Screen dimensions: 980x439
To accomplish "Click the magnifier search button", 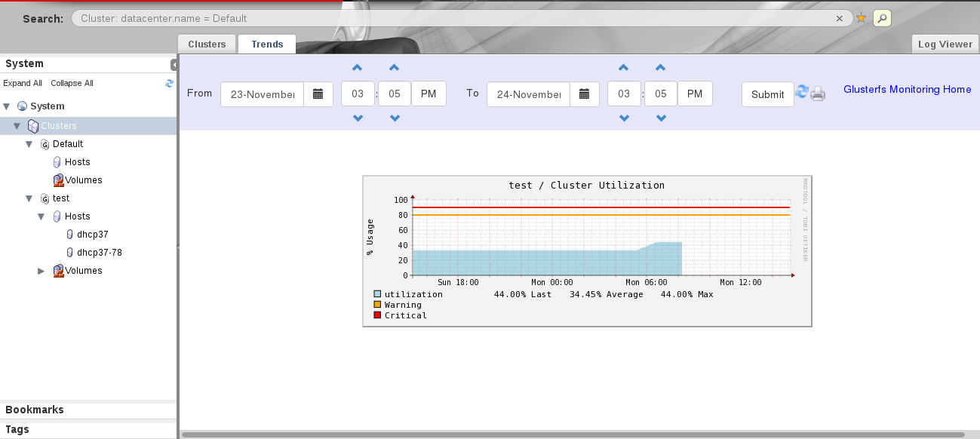I will (x=882, y=18).
